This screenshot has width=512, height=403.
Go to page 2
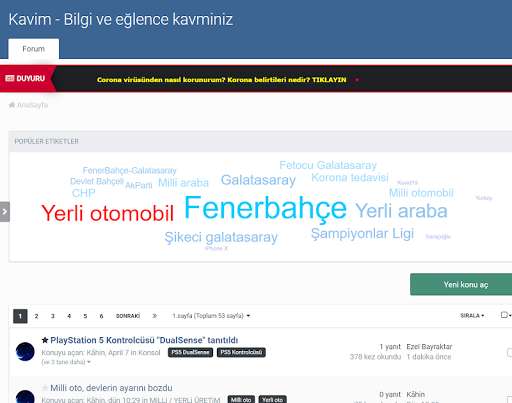click(36, 316)
